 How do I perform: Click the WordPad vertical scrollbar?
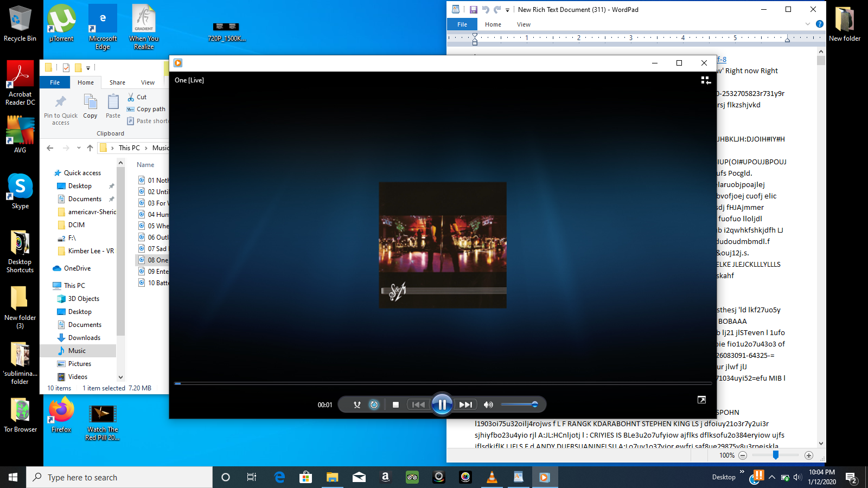click(x=821, y=247)
